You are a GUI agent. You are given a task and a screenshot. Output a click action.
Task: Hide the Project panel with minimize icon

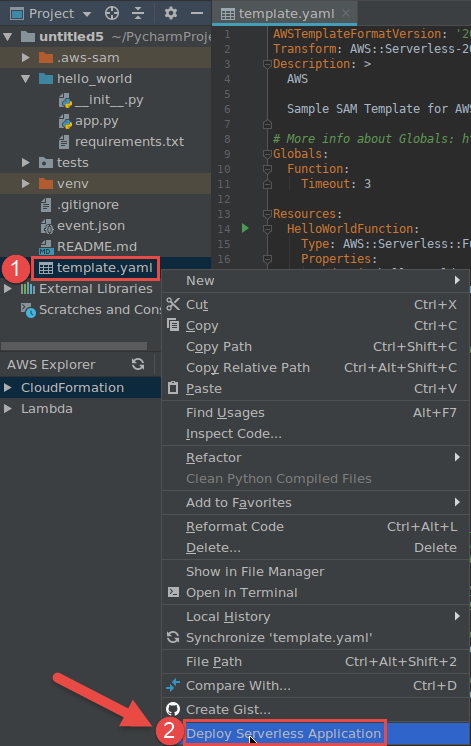point(197,13)
